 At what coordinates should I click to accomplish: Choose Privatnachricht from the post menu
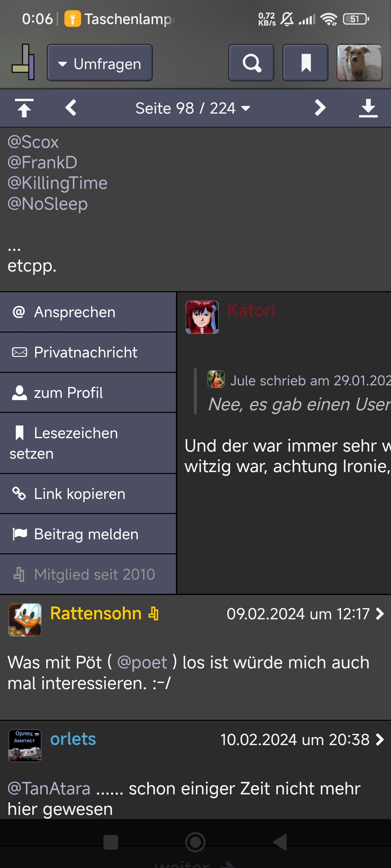[88, 352]
